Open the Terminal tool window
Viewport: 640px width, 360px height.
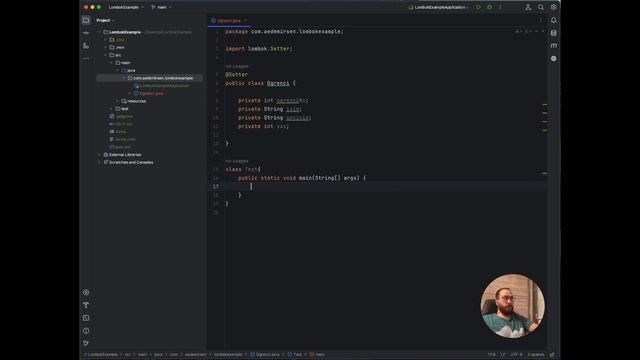click(x=86, y=318)
